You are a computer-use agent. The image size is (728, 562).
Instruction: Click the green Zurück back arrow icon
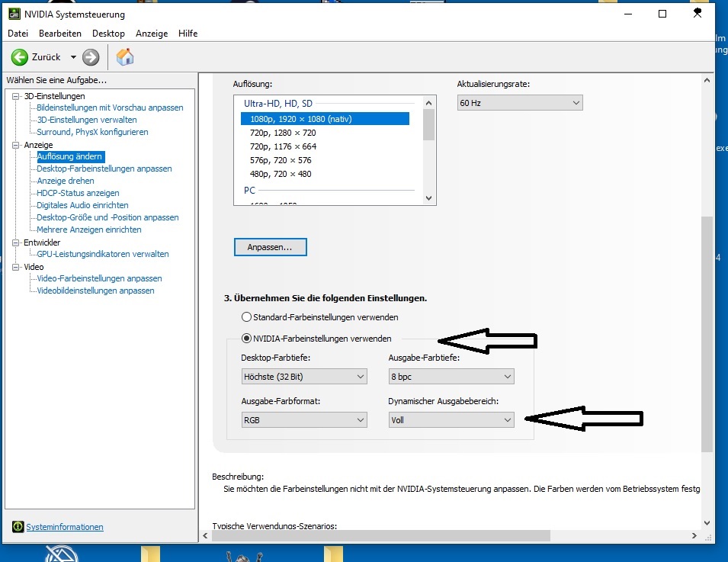pyautogui.click(x=19, y=57)
